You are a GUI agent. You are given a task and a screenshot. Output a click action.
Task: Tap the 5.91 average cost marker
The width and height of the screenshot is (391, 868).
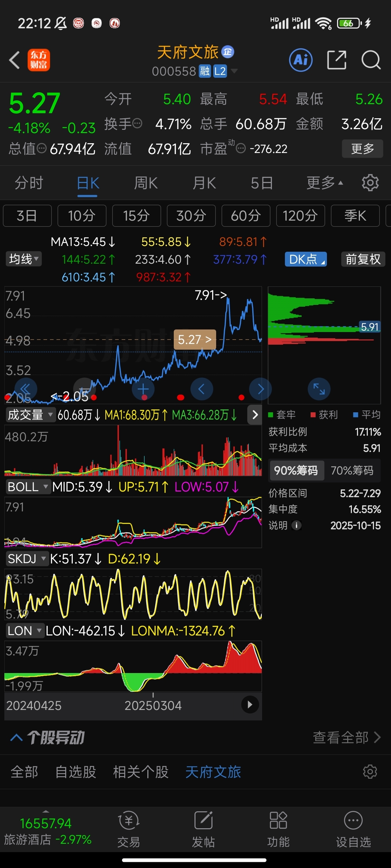pos(369,327)
